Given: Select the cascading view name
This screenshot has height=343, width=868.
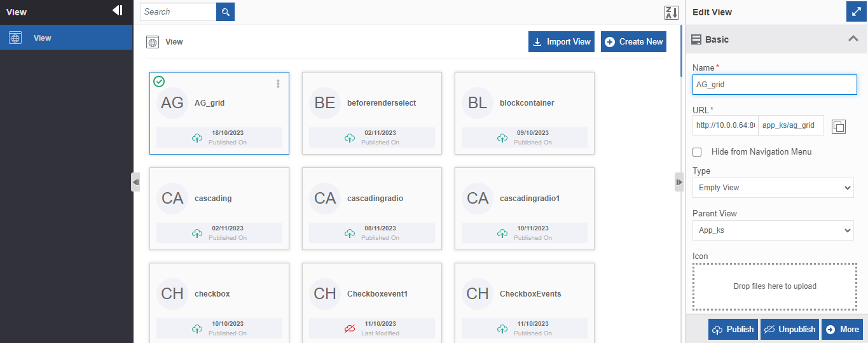Looking at the screenshot, I should coord(213,199).
